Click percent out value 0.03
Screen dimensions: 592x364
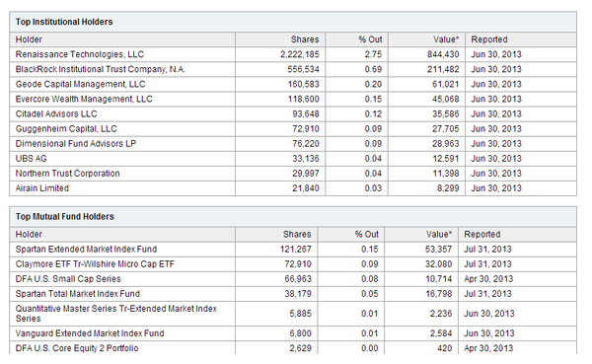(x=373, y=188)
